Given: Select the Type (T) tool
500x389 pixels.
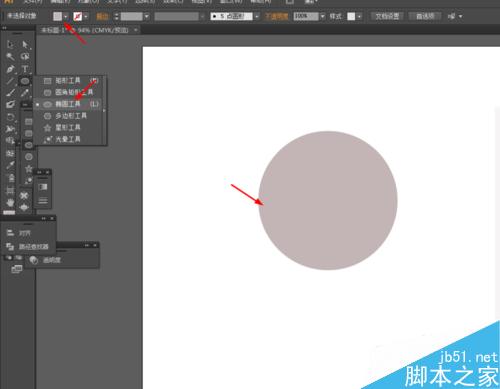Looking at the screenshot, I should (25, 69).
